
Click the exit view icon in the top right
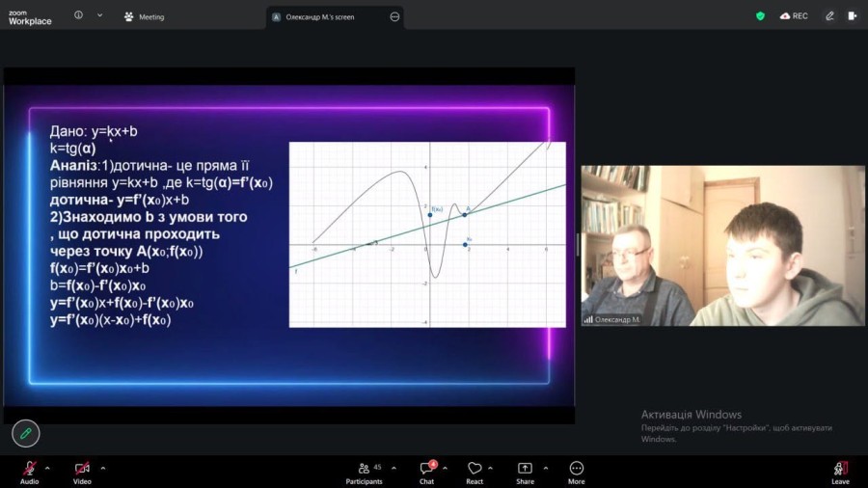pyautogui.click(x=853, y=16)
